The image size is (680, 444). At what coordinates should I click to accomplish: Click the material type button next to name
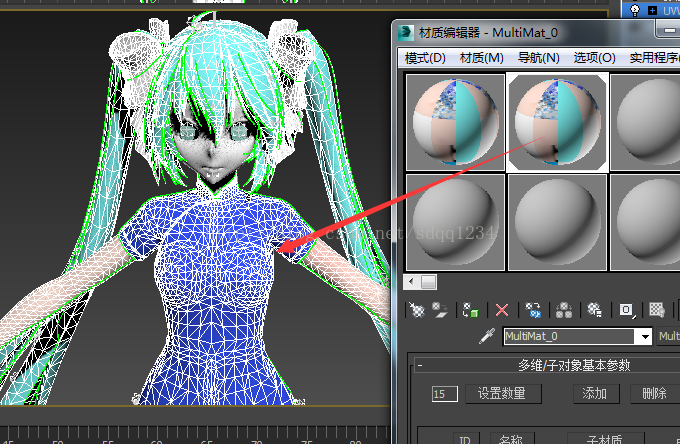click(x=669, y=336)
